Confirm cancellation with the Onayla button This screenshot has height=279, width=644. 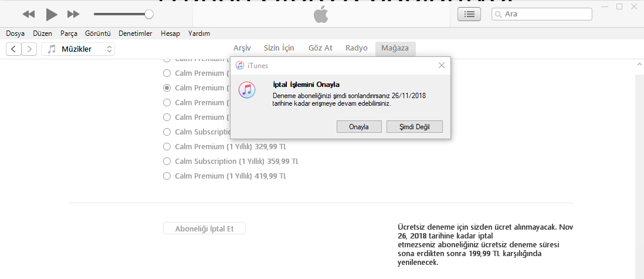pyautogui.click(x=359, y=127)
